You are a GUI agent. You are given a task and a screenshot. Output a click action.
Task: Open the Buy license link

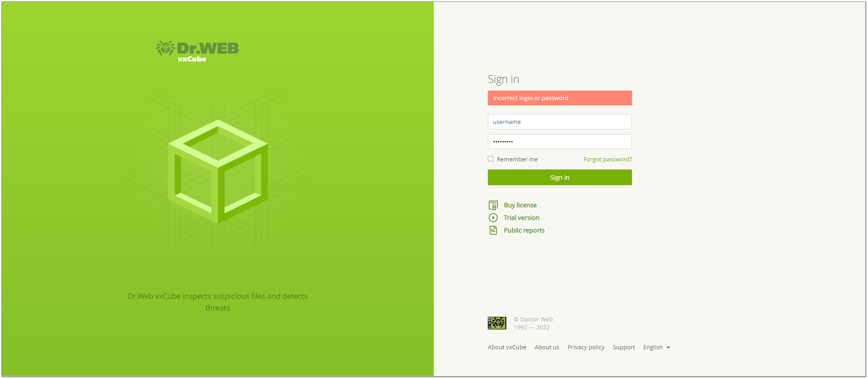520,205
